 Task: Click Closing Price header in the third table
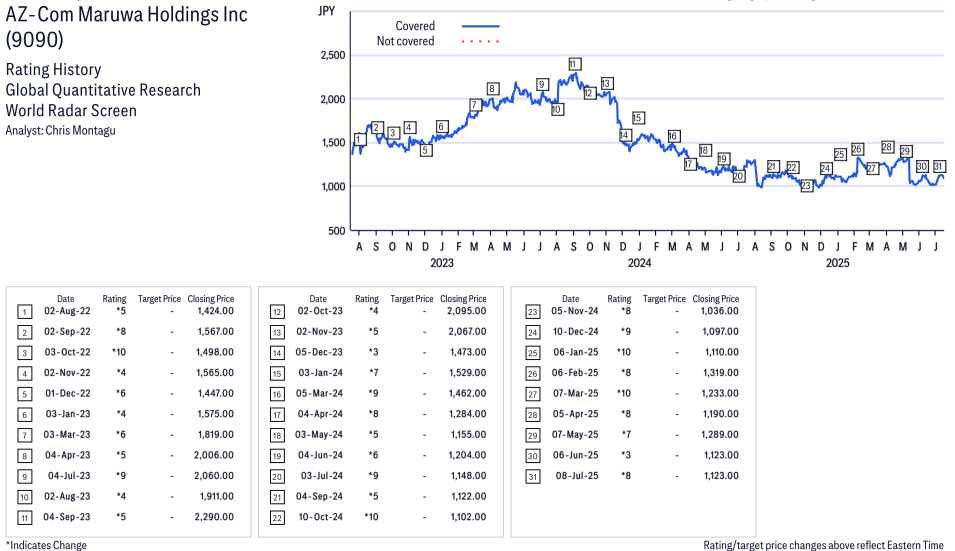tap(716, 299)
